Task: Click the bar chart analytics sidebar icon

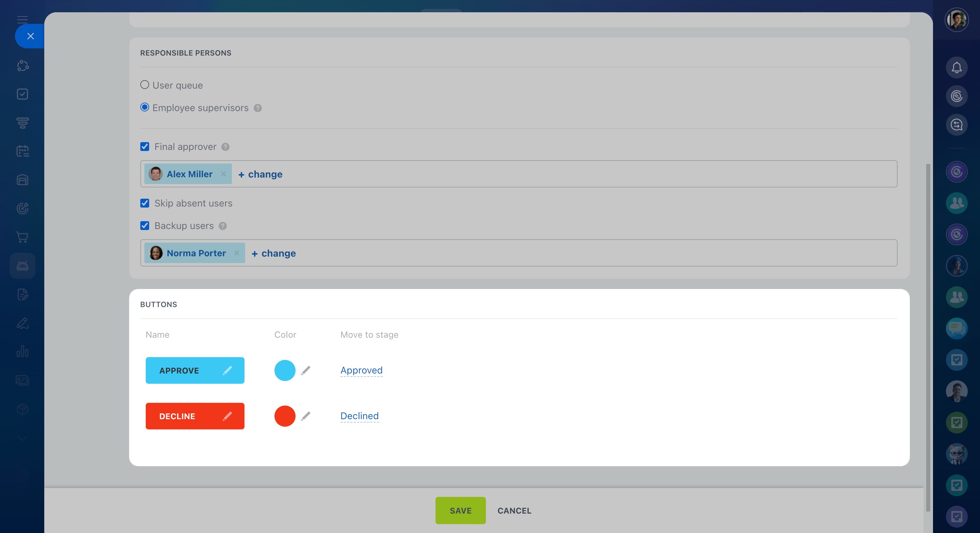Action: (x=22, y=351)
